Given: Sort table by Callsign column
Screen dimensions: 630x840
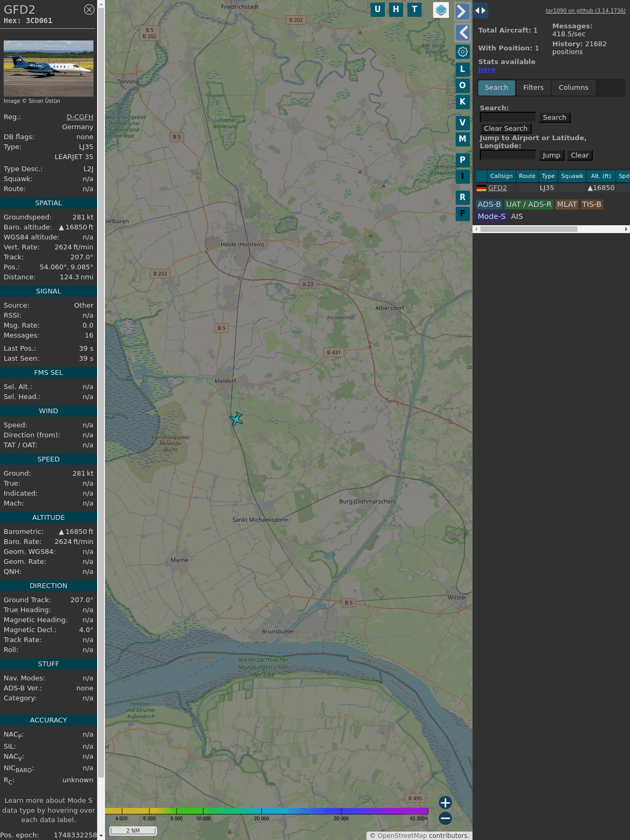Looking at the screenshot, I should [501, 176].
